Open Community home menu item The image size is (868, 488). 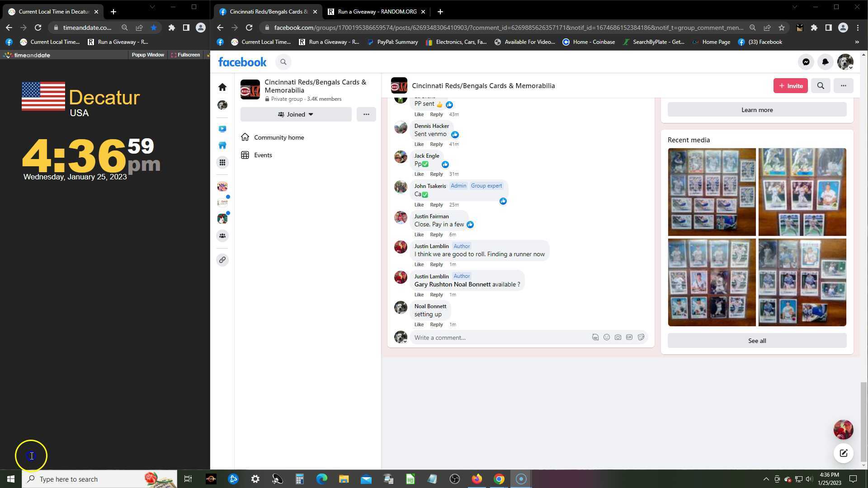click(x=278, y=137)
